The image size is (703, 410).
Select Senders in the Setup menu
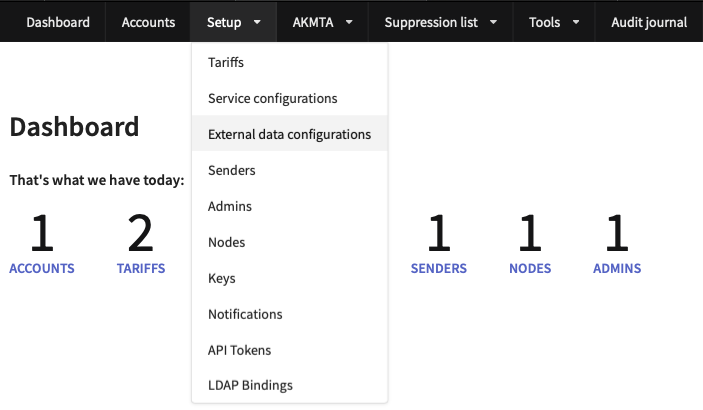point(231,170)
